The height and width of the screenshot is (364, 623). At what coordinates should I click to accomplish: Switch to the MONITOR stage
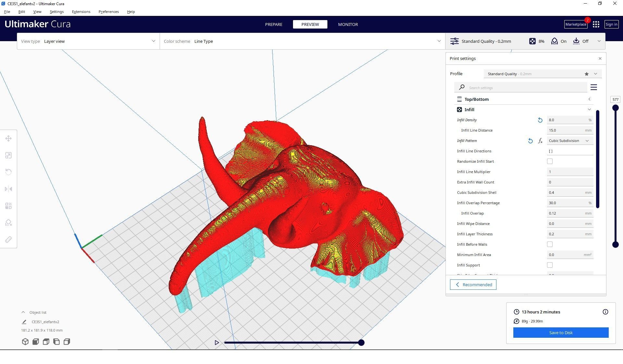pyautogui.click(x=348, y=24)
